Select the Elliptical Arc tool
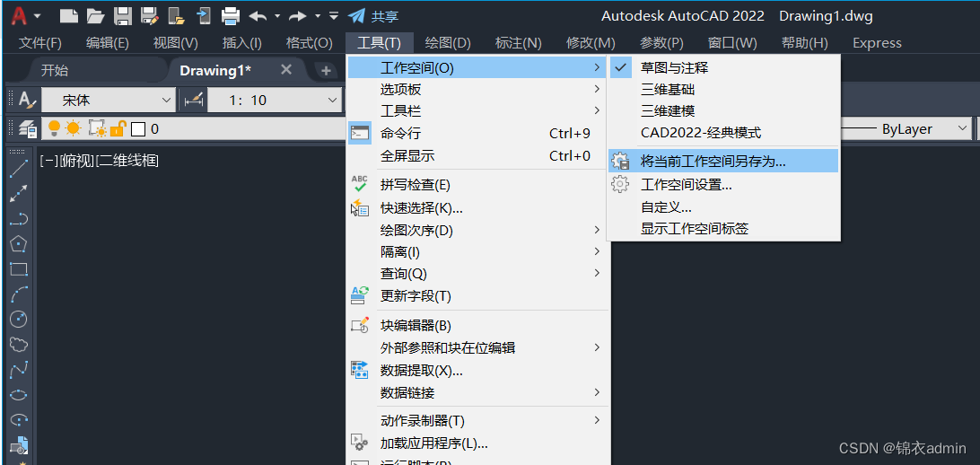Image resolution: width=980 pixels, height=465 pixels. (19, 419)
